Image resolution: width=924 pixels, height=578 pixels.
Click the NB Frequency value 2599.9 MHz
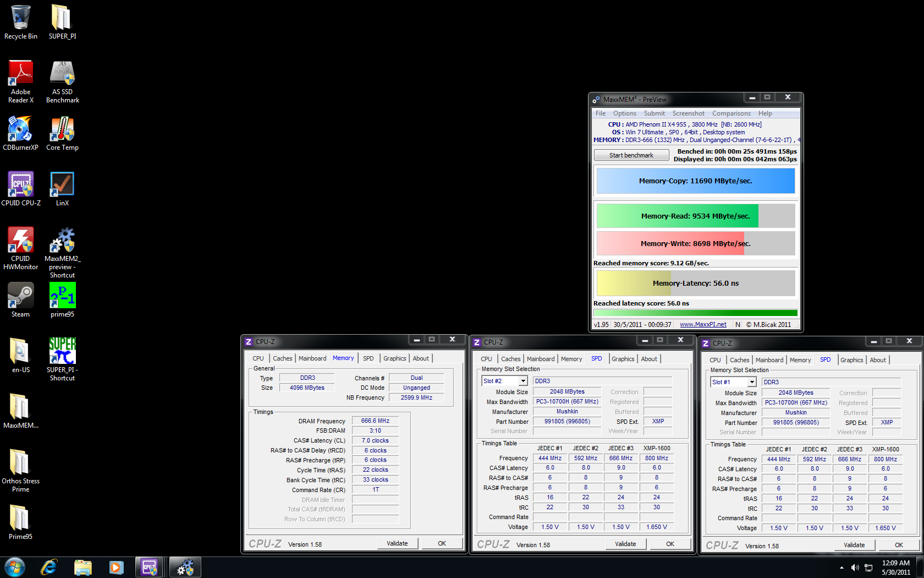point(416,397)
